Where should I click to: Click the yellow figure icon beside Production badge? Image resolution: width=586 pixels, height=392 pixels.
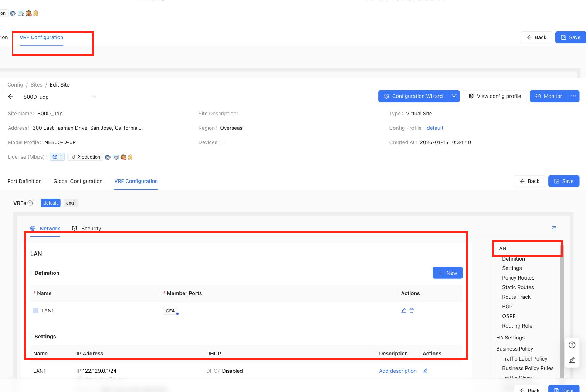130,157
